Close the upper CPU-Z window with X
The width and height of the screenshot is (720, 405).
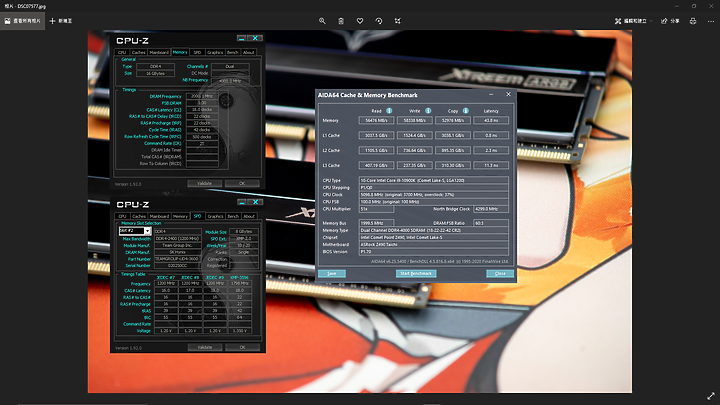point(255,38)
